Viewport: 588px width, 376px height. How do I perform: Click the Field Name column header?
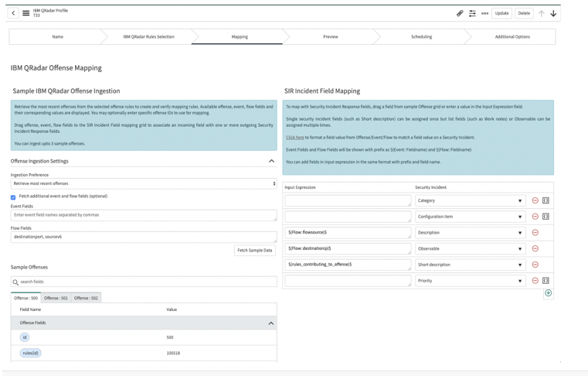coord(30,309)
